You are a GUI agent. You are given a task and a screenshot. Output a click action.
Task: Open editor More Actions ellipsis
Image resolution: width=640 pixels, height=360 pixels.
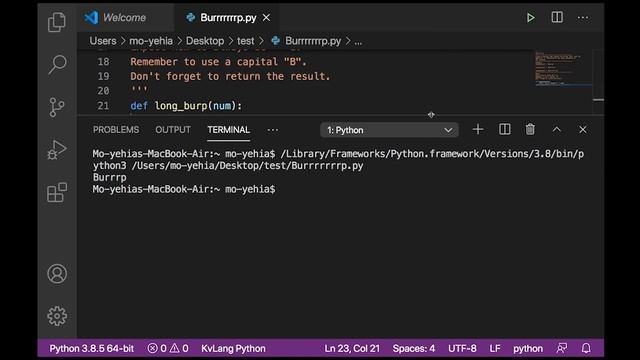pyautogui.click(x=583, y=18)
